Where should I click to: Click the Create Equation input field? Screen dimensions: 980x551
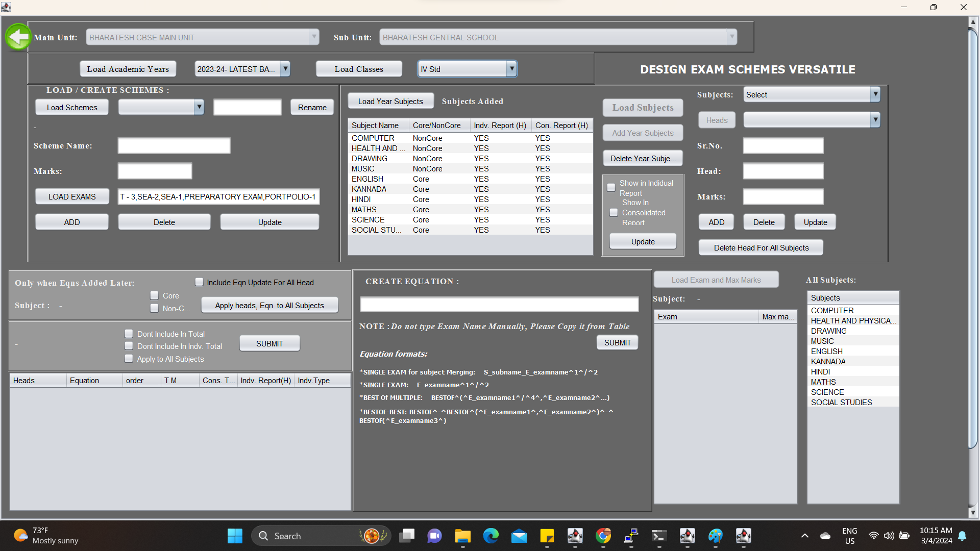click(x=499, y=305)
